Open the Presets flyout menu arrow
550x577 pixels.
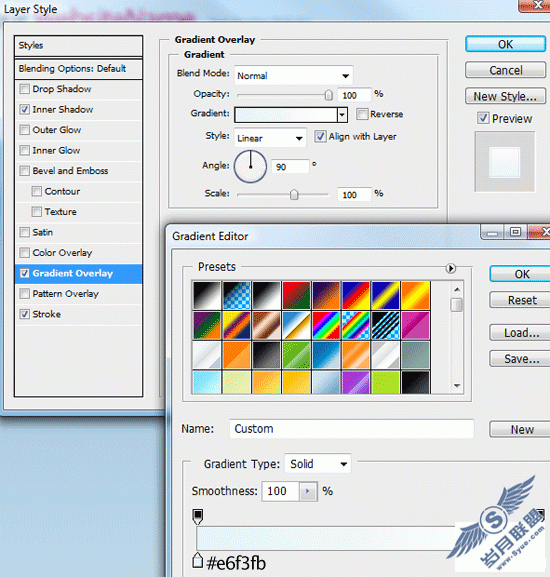click(x=451, y=268)
